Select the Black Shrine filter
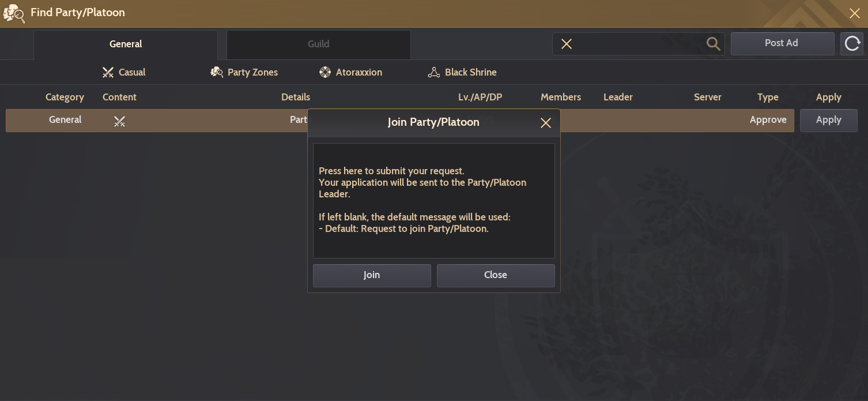Image resolution: width=868 pixels, height=401 pixels. pos(462,73)
